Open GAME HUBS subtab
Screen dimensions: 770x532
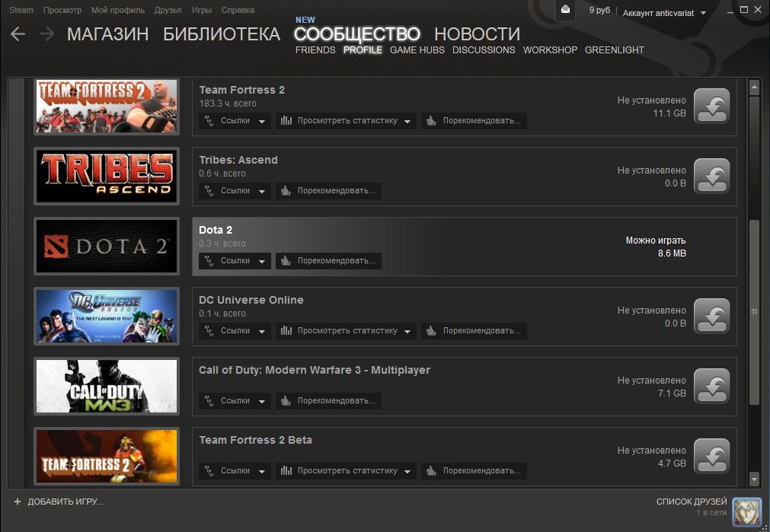417,50
